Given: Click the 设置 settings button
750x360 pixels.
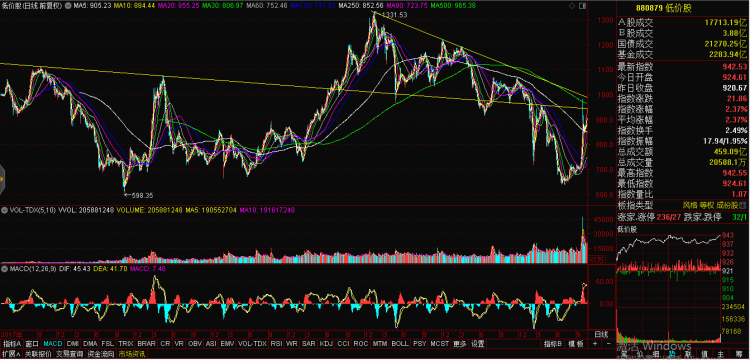Looking at the screenshot, I should (x=477, y=344).
